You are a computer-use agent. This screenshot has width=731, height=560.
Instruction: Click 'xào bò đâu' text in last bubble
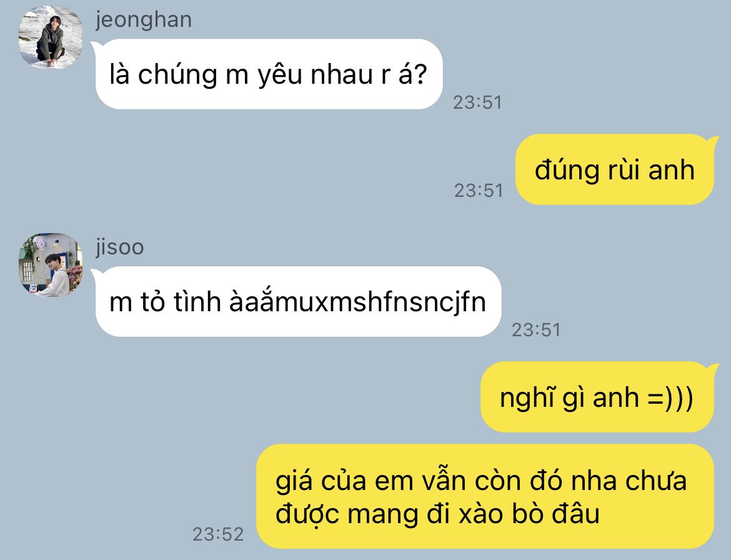(529, 514)
